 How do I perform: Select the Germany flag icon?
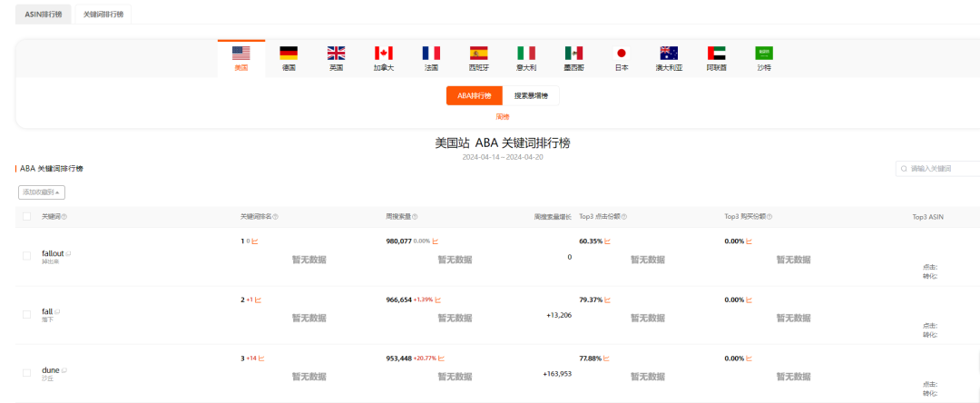[x=289, y=54]
